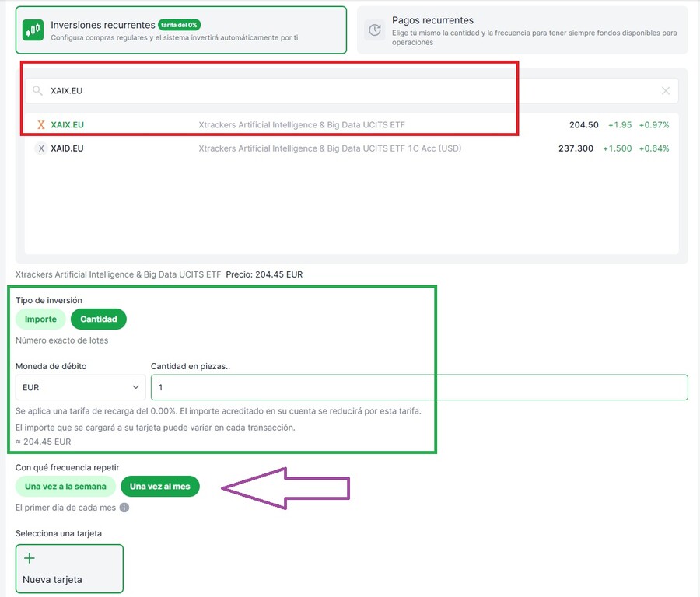Click the Con qué frecuencia repetir label
This screenshot has width=700, height=597.
point(68,468)
